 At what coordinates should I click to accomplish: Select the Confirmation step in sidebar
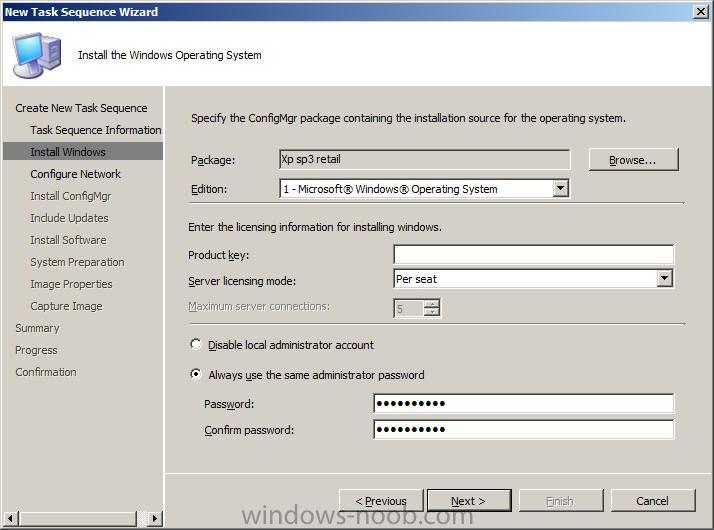click(x=46, y=372)
